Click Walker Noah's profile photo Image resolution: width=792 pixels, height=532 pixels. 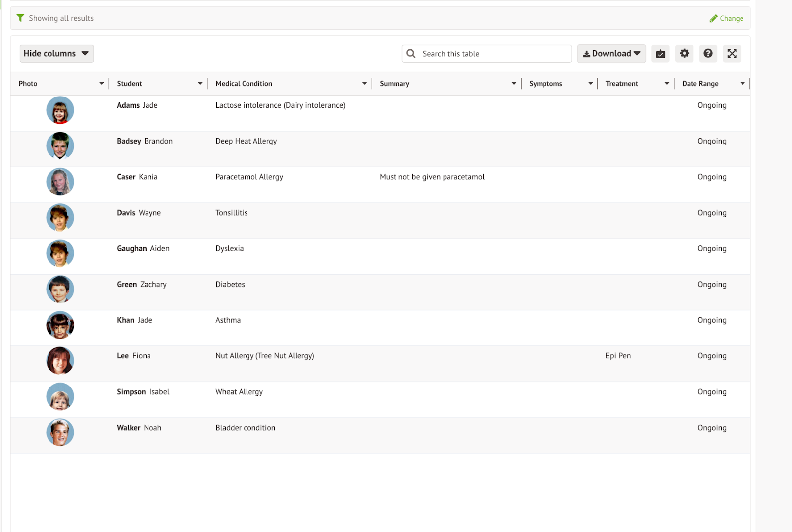pyautogui.click(x=60, y=433)
